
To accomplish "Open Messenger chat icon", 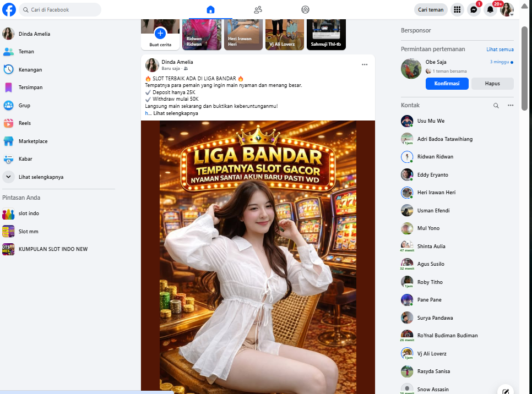I will pos(474,9).
